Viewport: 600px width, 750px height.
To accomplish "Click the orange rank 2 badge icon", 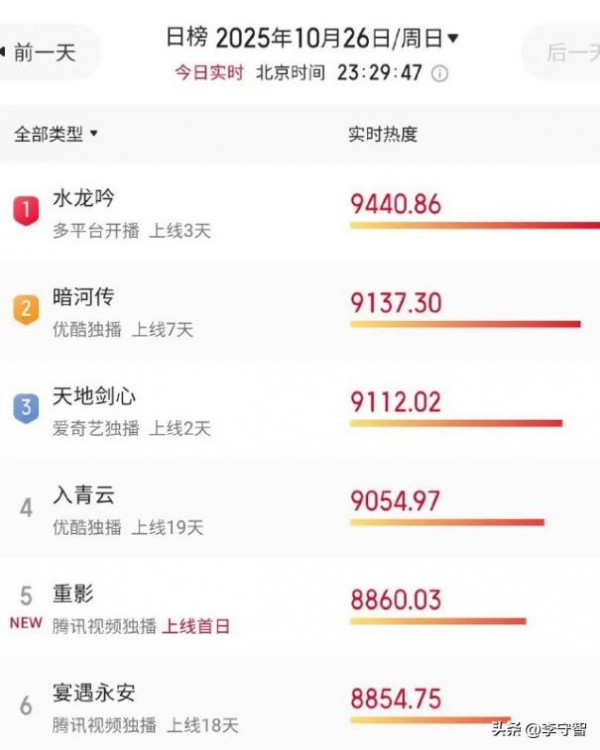I will [26, 309].
